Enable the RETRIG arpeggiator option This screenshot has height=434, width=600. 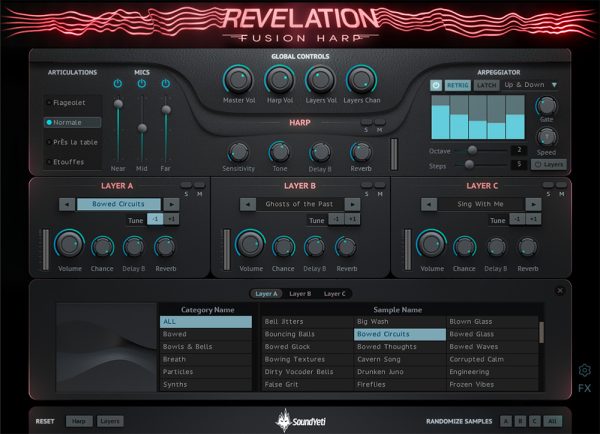[x=458, y=85]
